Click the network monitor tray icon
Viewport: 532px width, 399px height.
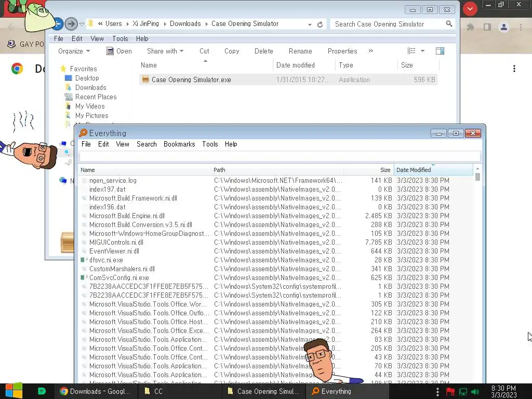[463, 392]
